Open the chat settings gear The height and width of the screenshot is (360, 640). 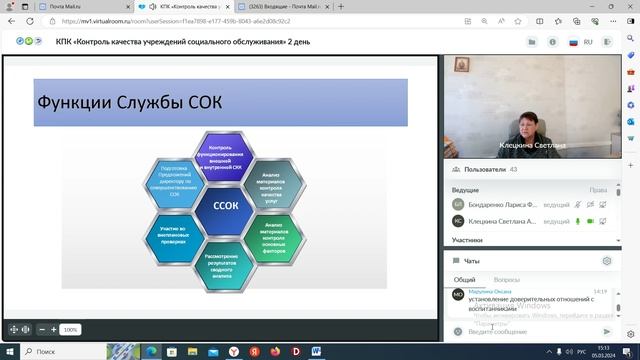607,261
